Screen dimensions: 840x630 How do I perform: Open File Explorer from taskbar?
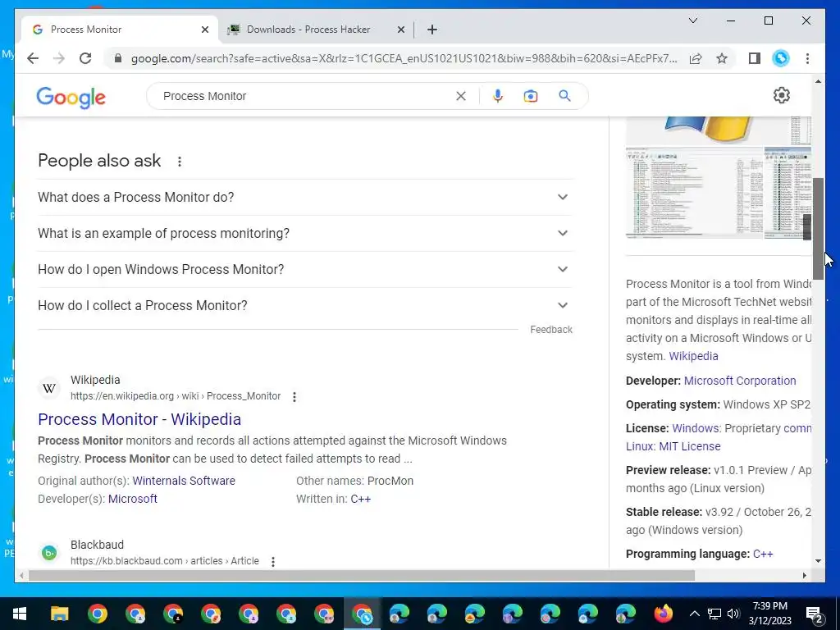click(x=59, y=614)
